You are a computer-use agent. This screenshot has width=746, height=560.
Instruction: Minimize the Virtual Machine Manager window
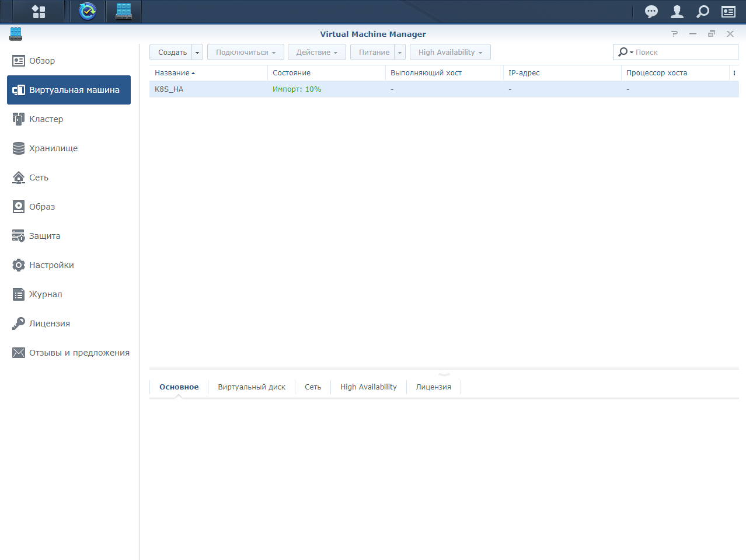click(x=693, y=34)
